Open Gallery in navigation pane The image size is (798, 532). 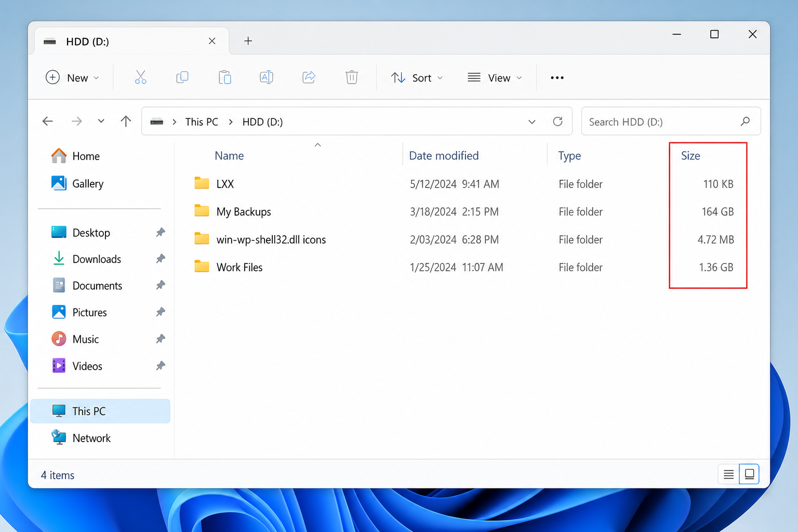pyautogui.click(x=77, y=183)
